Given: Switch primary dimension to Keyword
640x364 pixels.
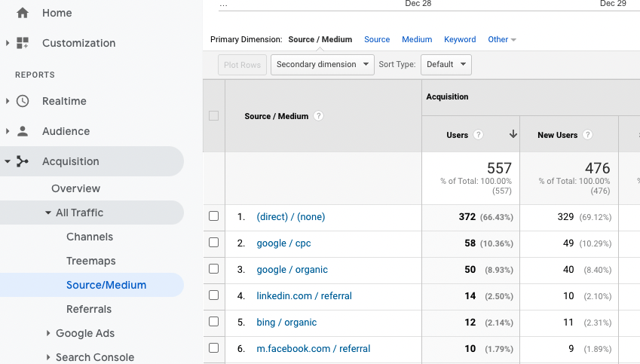Looking at the screenshot, I should 460,39.
